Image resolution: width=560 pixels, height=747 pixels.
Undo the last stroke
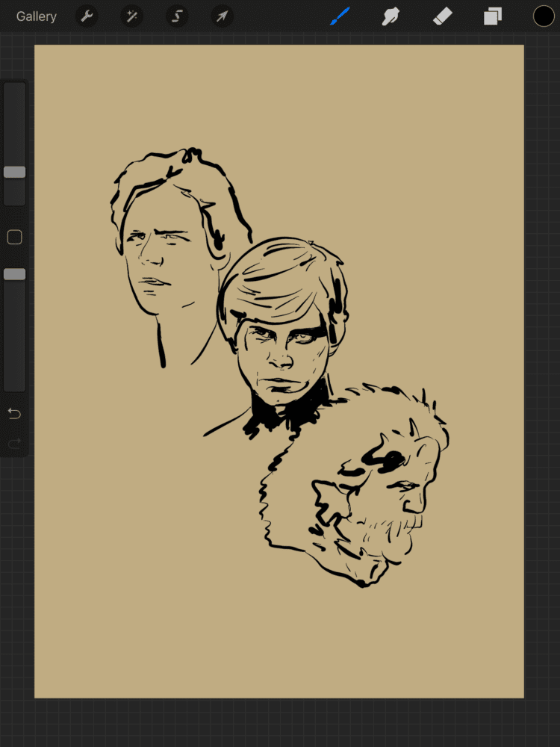click(x=15, y=414)
